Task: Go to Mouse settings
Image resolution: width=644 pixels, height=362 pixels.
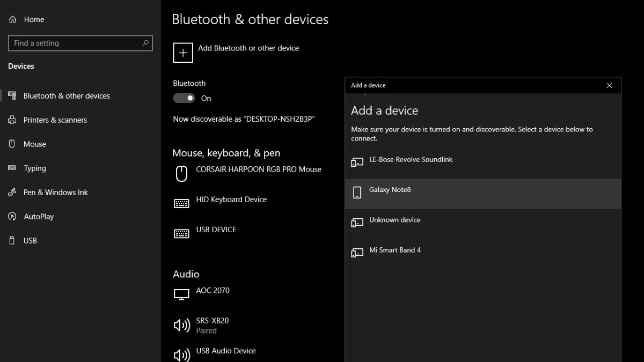Action: tap(80, 144)
